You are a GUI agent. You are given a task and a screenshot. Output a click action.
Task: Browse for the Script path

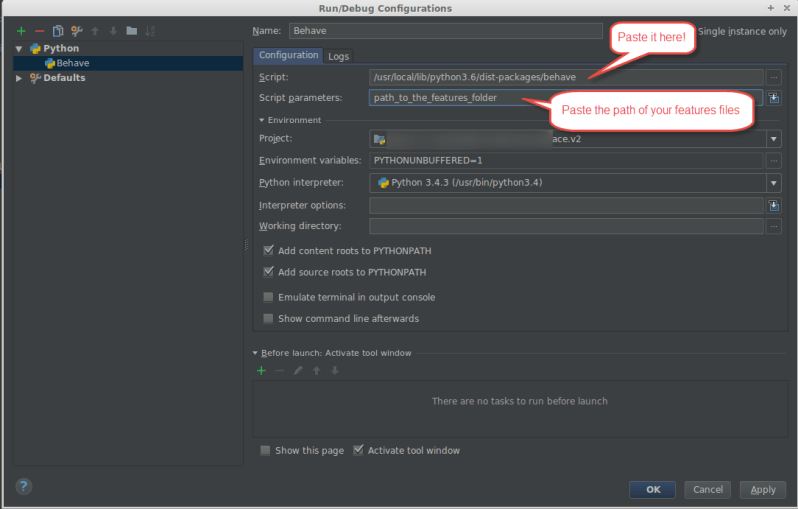774,77
